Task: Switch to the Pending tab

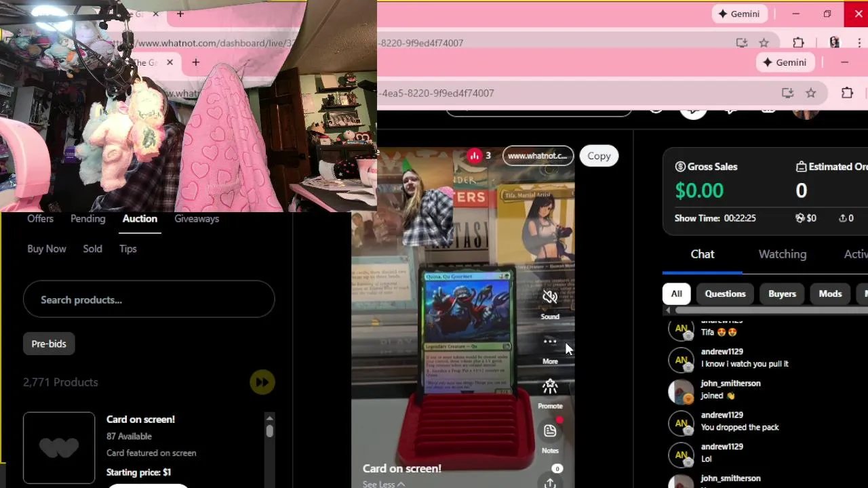Action: [x=88, y=219]
